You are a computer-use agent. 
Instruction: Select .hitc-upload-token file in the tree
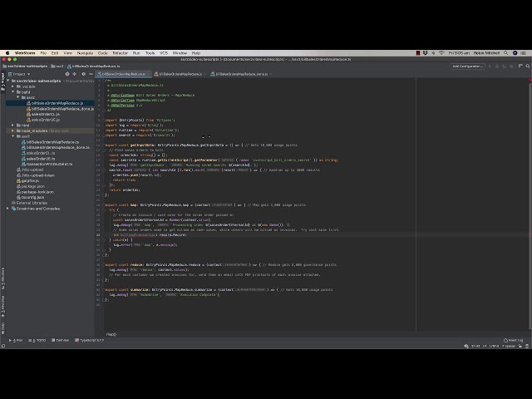pyautogui.click(x=35, y=175)
